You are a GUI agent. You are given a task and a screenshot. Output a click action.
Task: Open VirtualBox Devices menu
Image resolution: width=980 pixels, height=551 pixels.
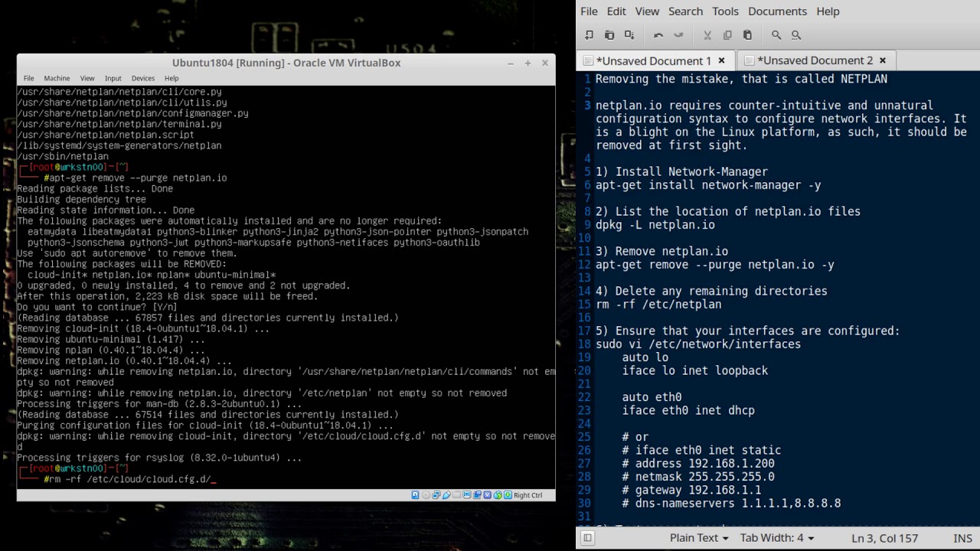tap(143, 78)
